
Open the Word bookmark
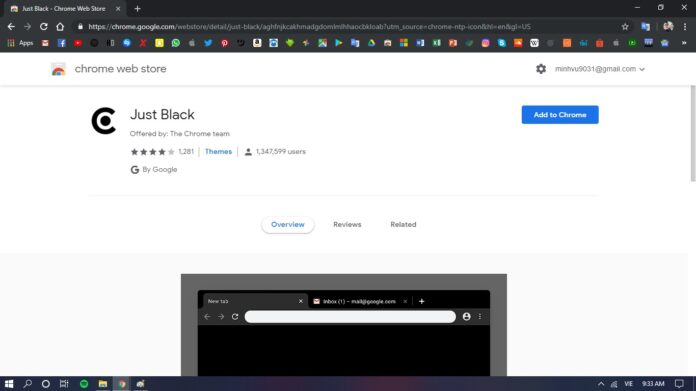[420, 43]
